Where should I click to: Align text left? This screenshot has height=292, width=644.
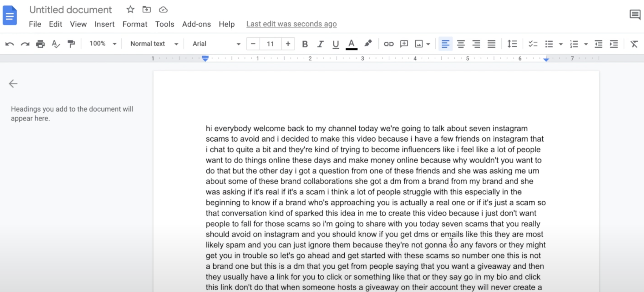click(x=445, y=44)
